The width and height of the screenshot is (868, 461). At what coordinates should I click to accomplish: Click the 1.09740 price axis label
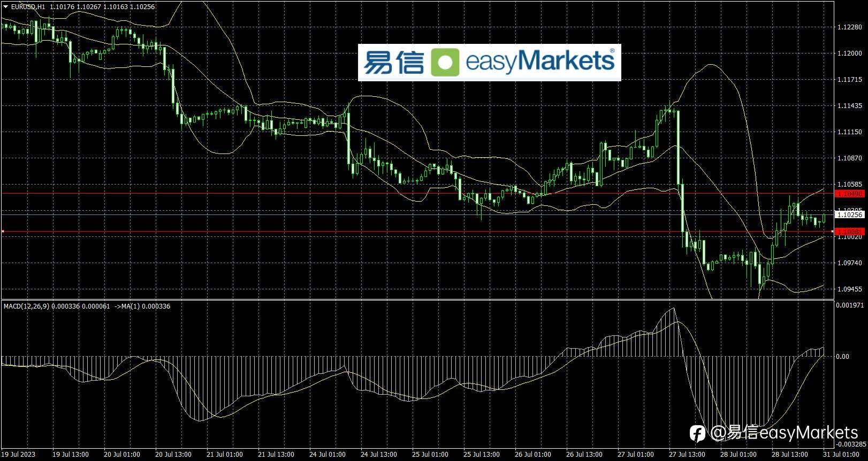pyautogui.click(x=849, y=263)
